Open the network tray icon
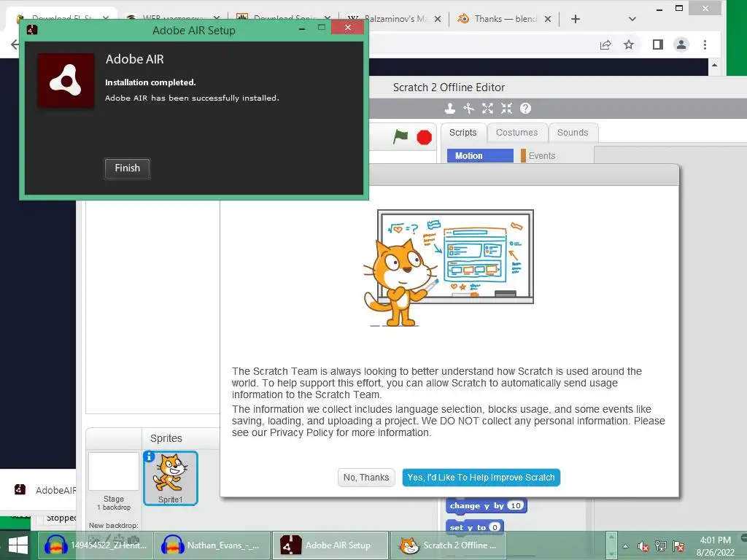Viewport: 747px width, 560px height. pyautogui.click(x=661, y=546)
